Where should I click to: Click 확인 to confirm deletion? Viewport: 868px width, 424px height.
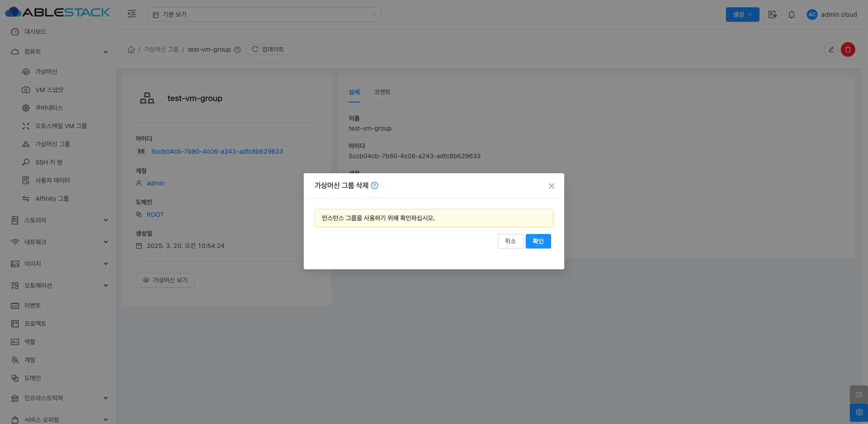(x=538, y=241)
